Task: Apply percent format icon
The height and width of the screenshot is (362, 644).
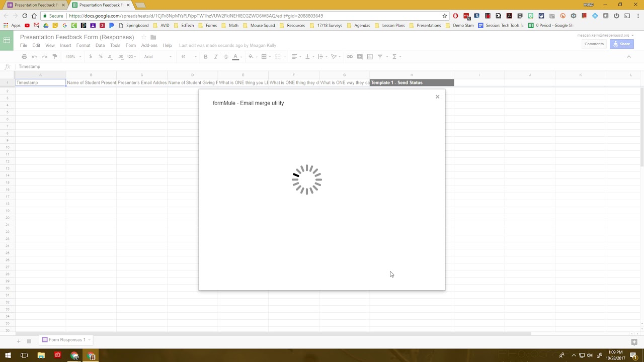Action: pyautogui.click(x=101, y=56)
